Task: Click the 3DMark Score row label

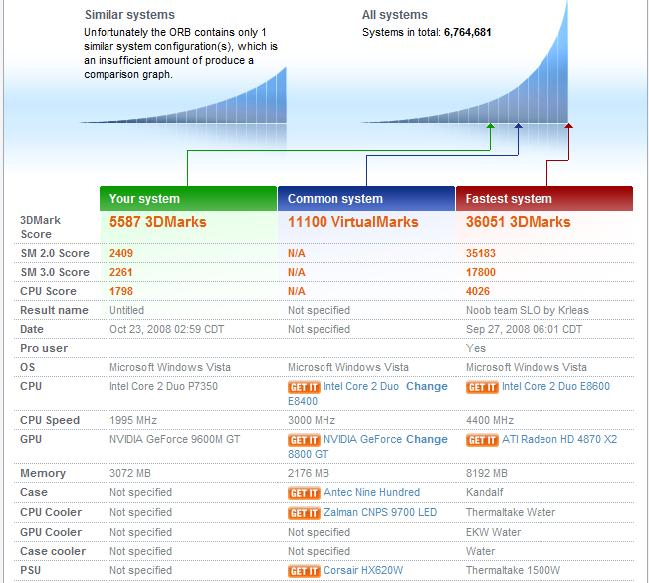Action: (41, 227)
